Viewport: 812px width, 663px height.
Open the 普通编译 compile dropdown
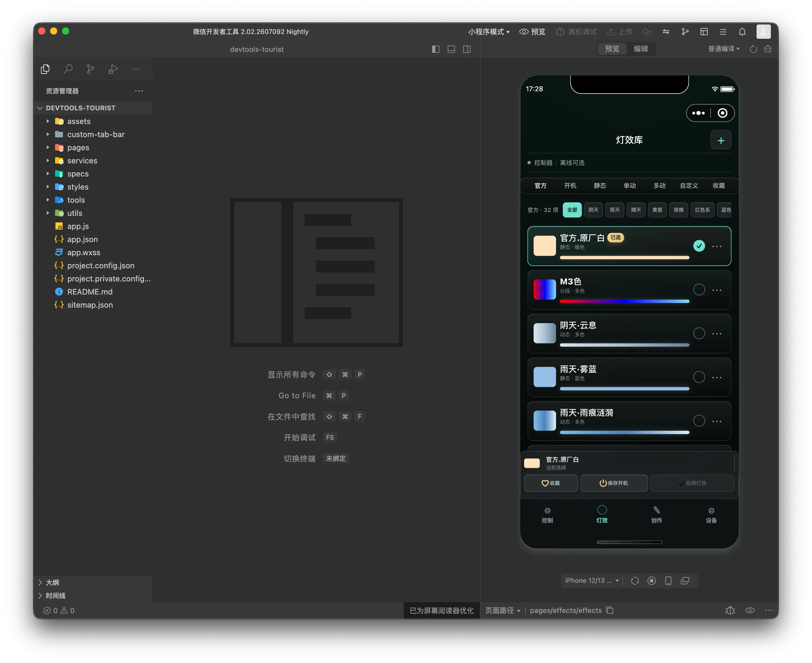click(724, 49)
